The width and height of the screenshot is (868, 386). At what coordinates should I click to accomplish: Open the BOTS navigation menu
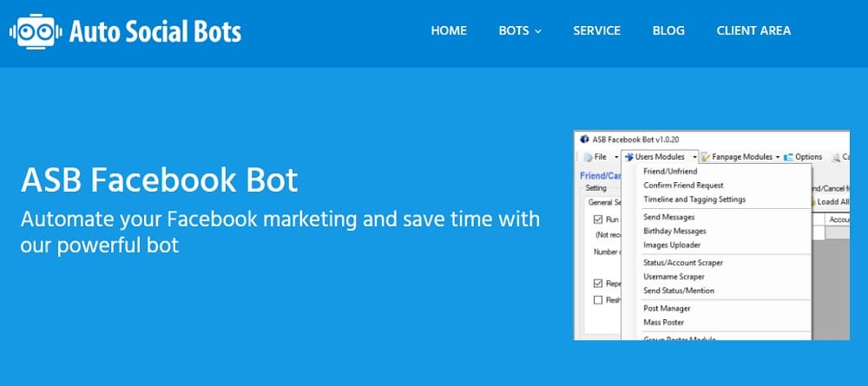click(514, 30)
